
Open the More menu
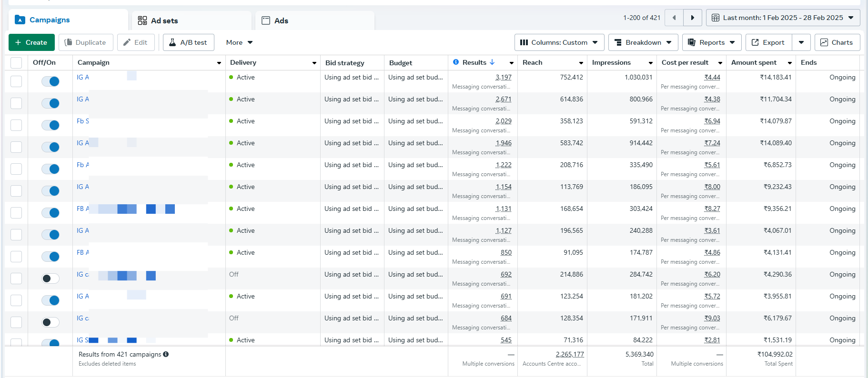tap(239, 42)
